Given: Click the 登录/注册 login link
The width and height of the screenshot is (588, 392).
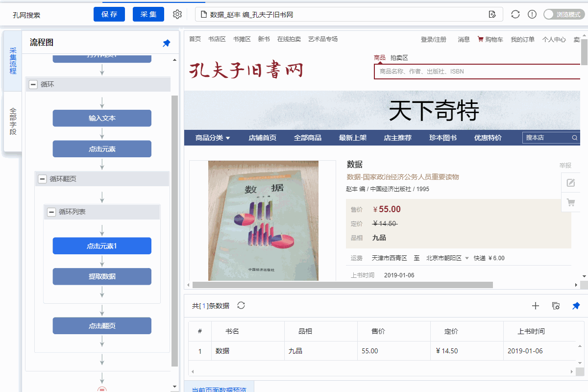Looking at the screenshot, I should click(434, 40).
